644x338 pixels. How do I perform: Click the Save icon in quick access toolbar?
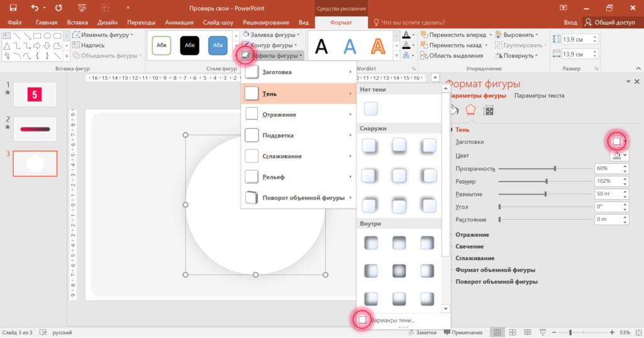point(13,8)
